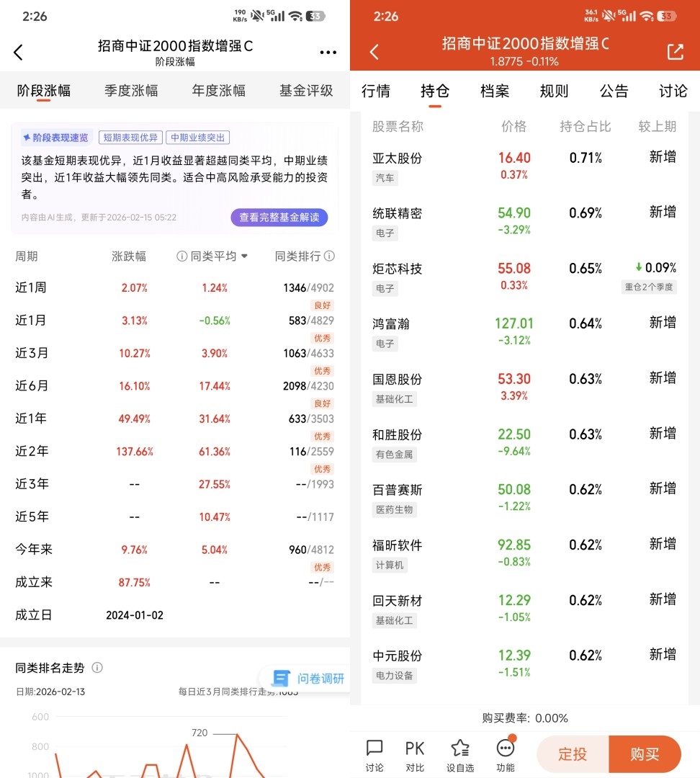The image size is (700, 778).
Task: Tap the 中期业绩突出 tag
Action: (197, 138)
